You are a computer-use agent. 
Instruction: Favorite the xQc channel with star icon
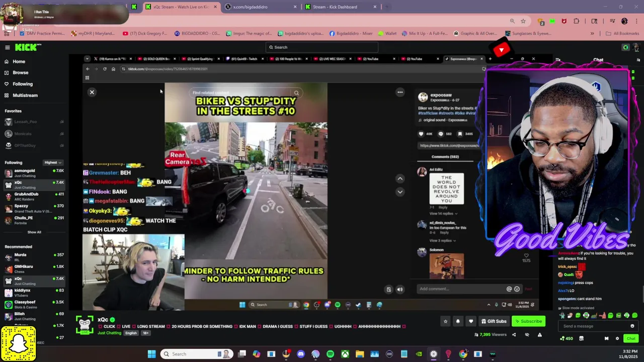[x=445, y=321]
